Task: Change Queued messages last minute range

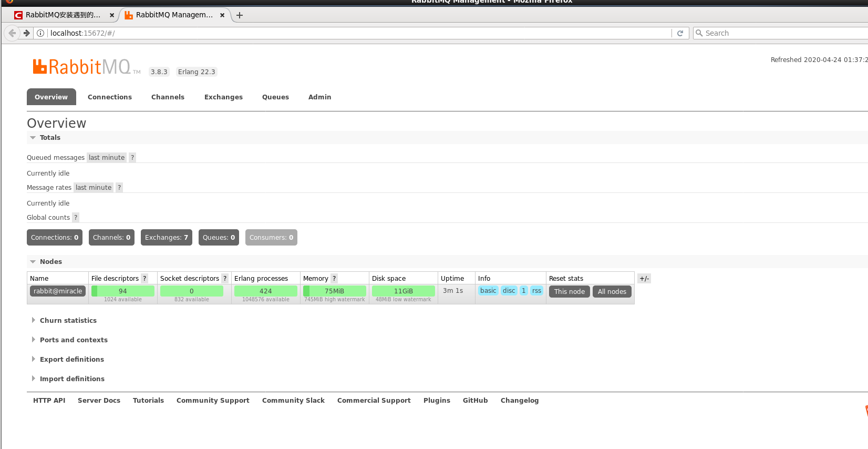Action: (x=107, y=158)
